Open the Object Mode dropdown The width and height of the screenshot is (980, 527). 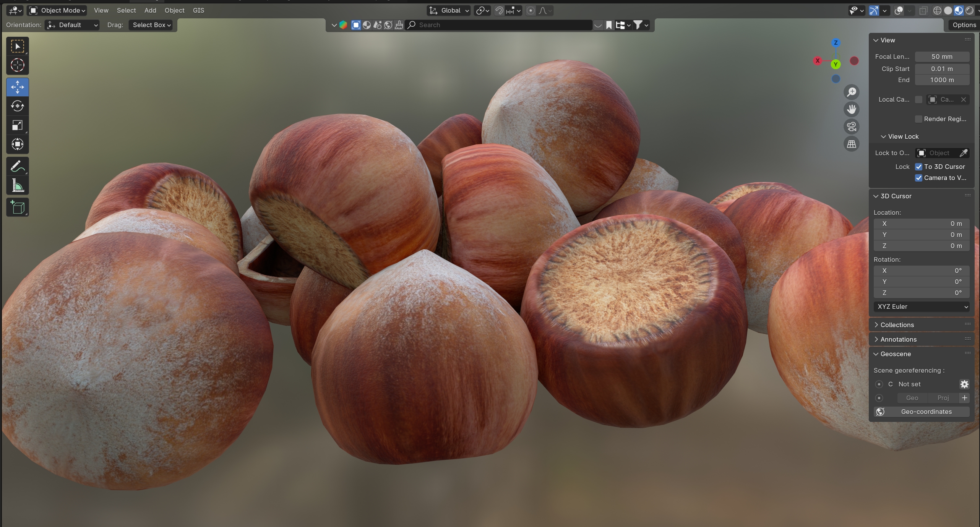[57, 10]
